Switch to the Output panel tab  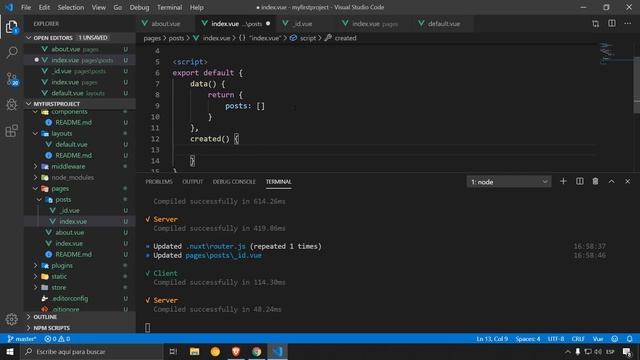coord(192,182)
